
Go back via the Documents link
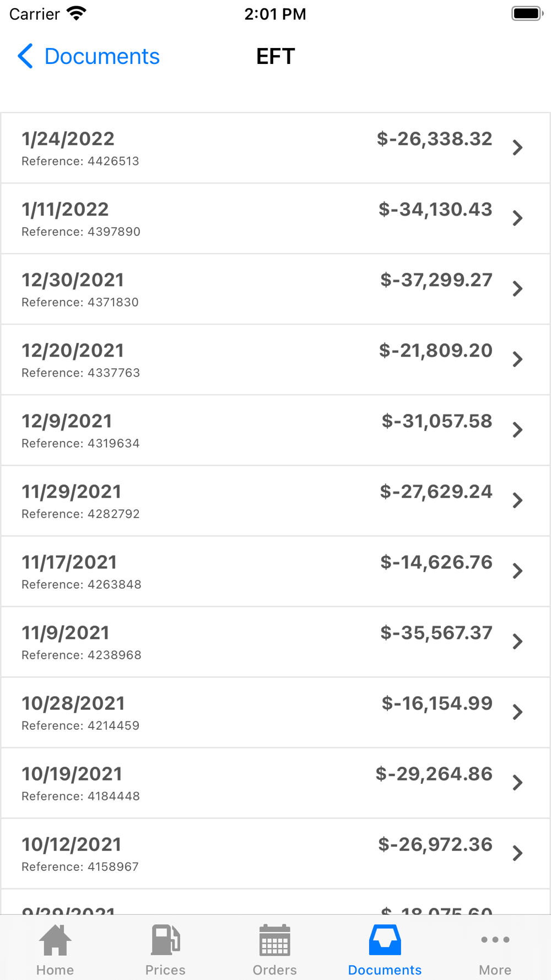102,56
